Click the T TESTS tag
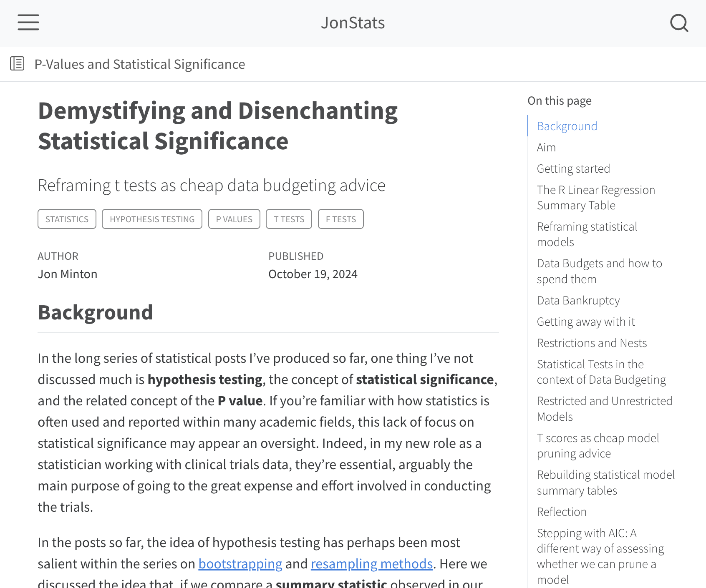The height and width of the screenshot is (588, 706). point(289,219)
